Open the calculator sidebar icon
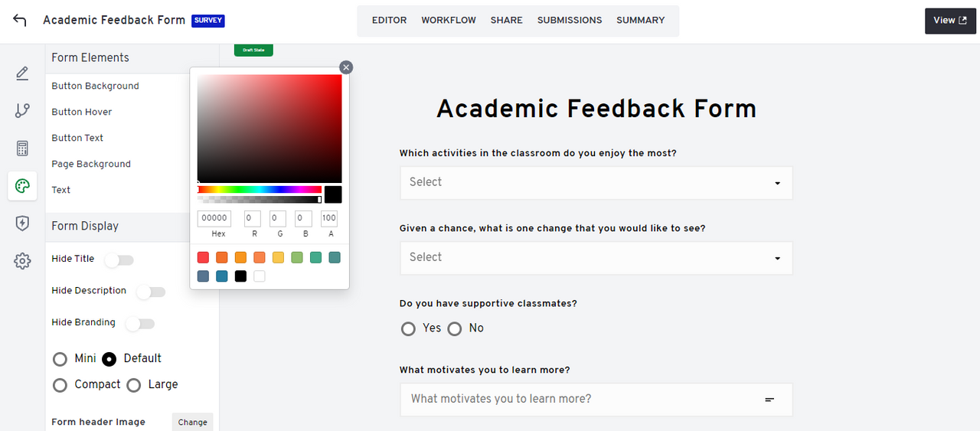 point(22,149)
